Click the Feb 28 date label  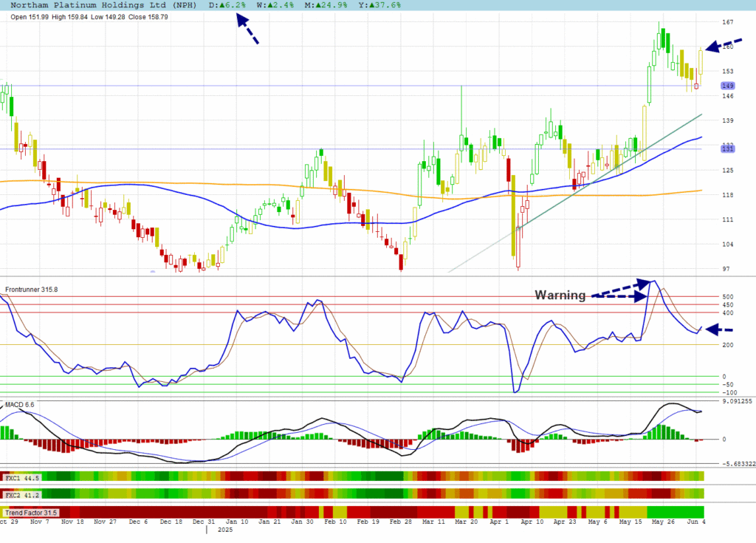[401, 522]
